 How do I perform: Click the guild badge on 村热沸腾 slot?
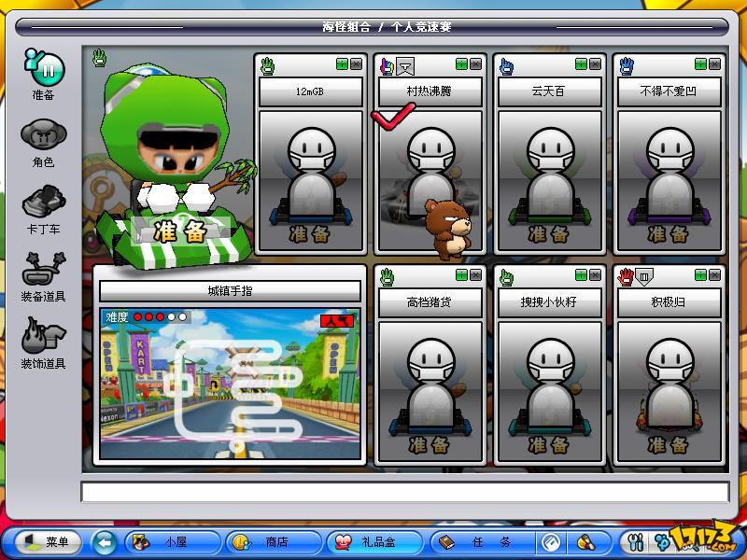tap(405, 67)
